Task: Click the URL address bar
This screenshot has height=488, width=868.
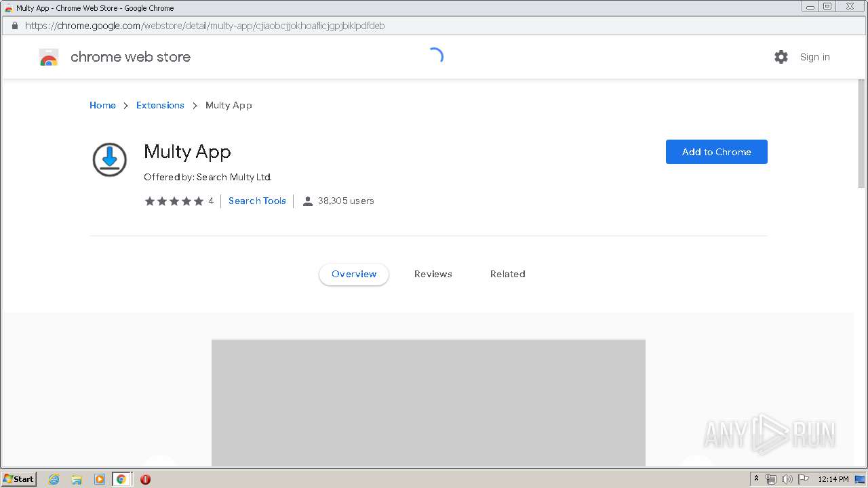Action: click(x=434, y=26)
